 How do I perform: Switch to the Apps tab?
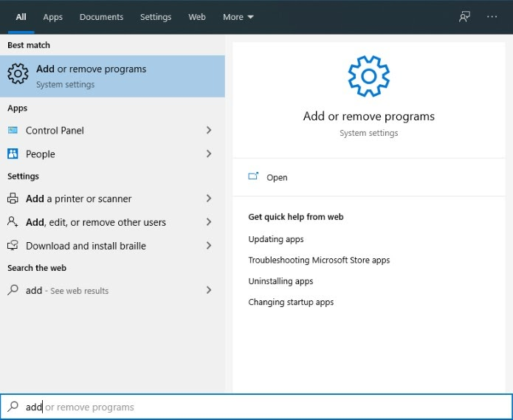(53, 17)
